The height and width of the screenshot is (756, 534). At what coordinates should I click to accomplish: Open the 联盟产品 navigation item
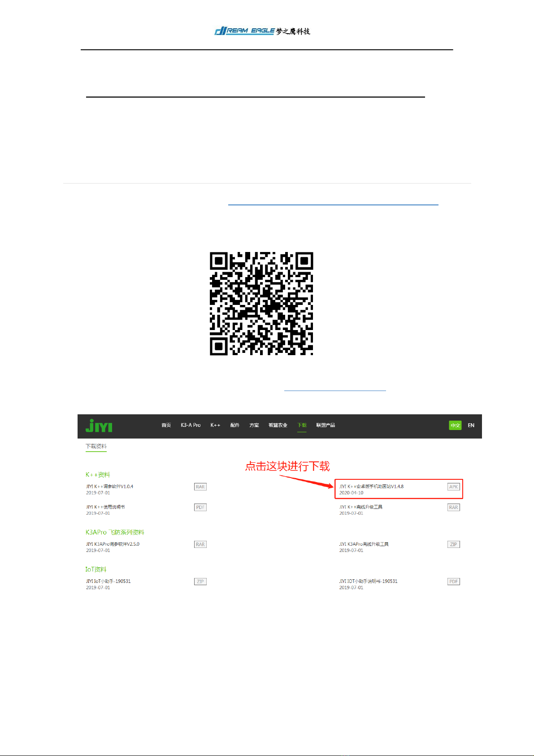pos(326,425)
